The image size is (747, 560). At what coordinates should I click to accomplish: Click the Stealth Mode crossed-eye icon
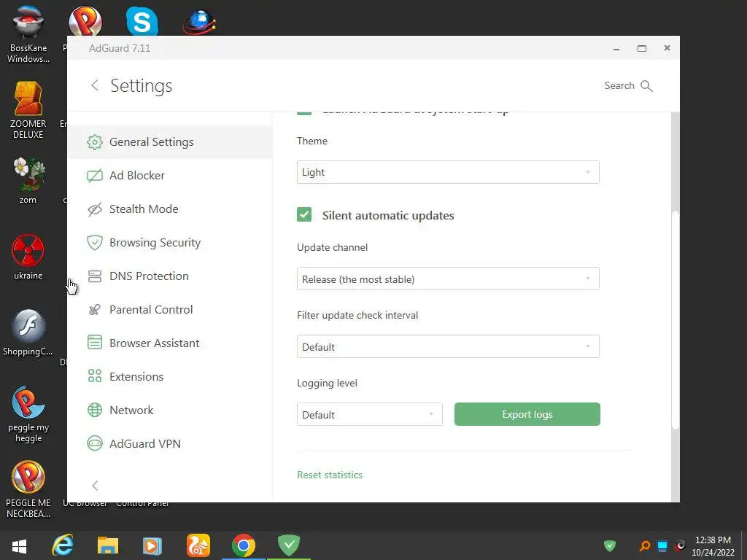[x=95, y=209]
